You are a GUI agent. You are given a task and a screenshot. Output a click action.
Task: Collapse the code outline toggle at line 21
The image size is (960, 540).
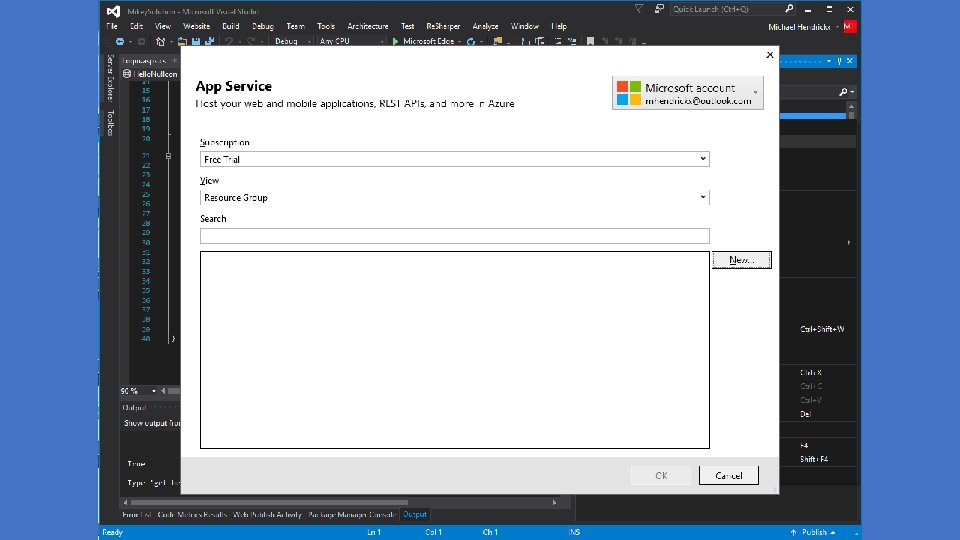(168, 156)
